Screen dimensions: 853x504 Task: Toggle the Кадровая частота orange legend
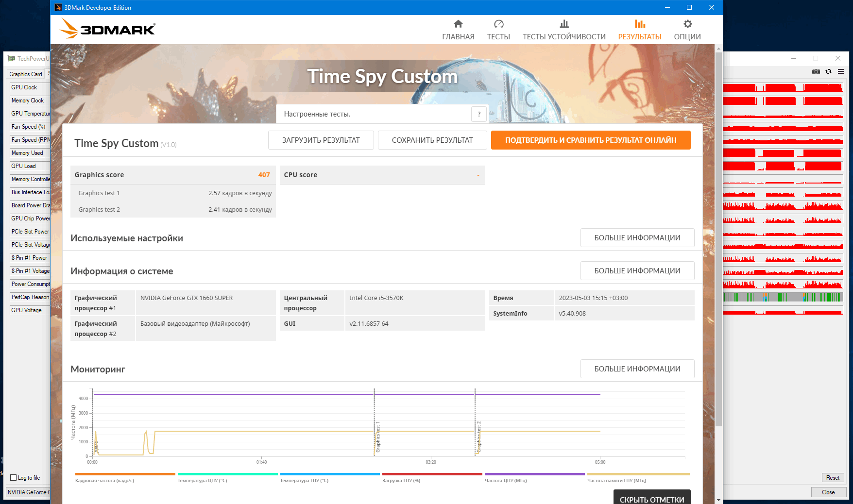pyautogui.click(x=125, y=478)
